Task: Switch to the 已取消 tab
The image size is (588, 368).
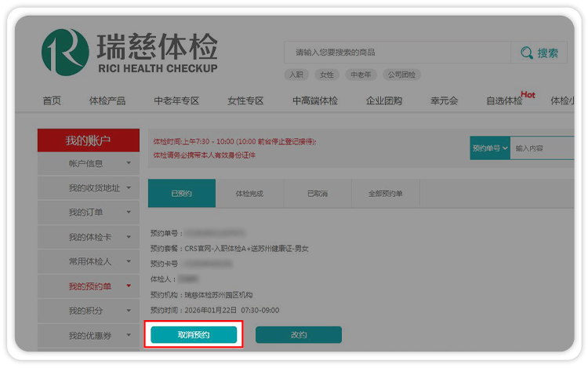Action: (318, 193)
